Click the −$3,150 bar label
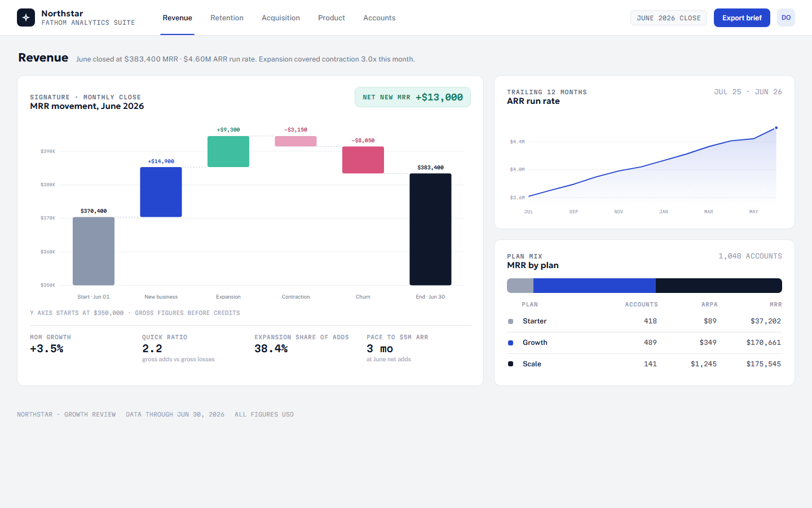 click(x=295, y=130)
